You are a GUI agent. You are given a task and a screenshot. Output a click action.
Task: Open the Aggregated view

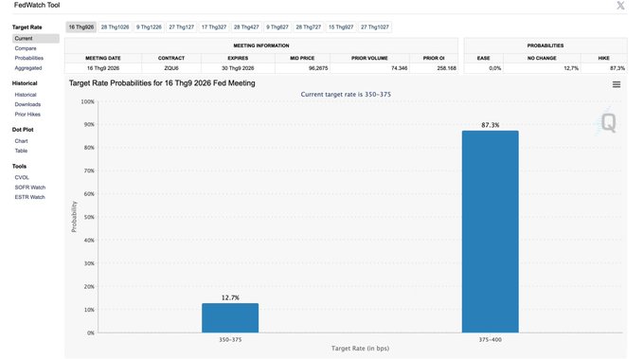28,68
